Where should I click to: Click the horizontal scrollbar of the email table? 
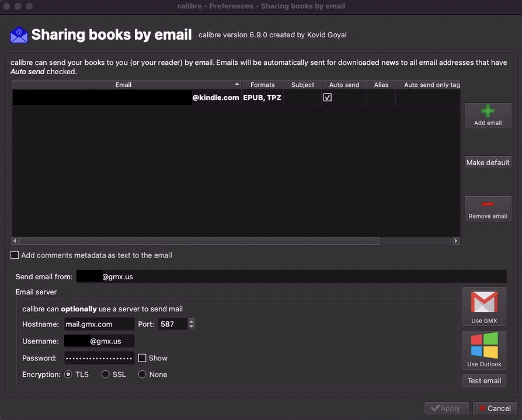[x=200, y=241]
